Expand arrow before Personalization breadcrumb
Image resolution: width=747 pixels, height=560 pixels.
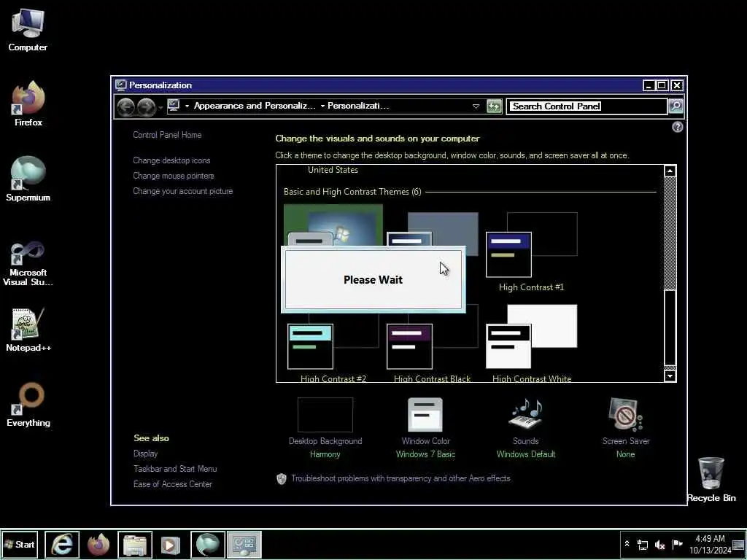(322, 106)
